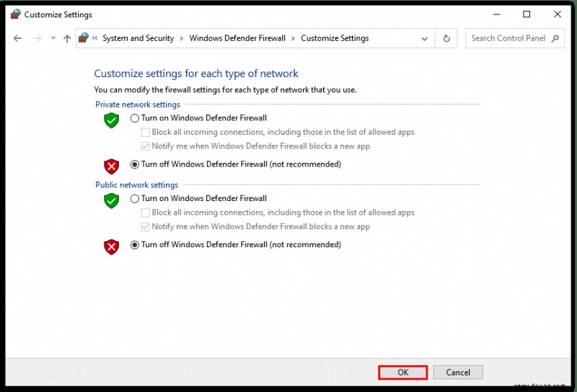
Task: Focus the Search Control Panel field
Action: coord(514,38)
